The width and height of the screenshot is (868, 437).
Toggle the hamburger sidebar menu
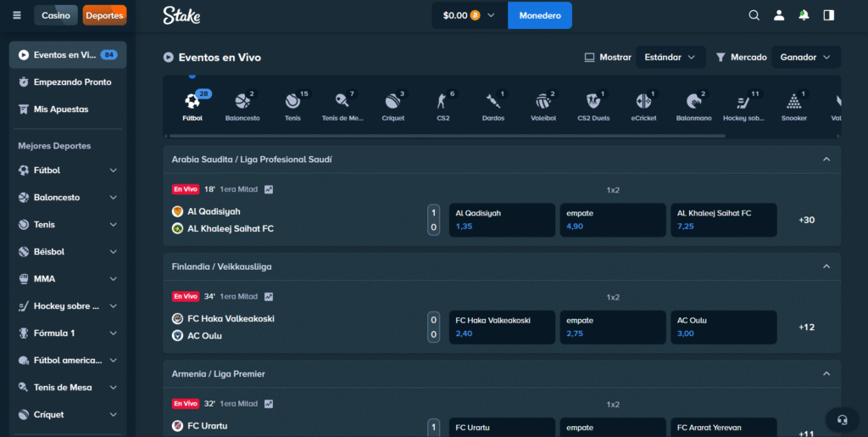click(17, 15)
